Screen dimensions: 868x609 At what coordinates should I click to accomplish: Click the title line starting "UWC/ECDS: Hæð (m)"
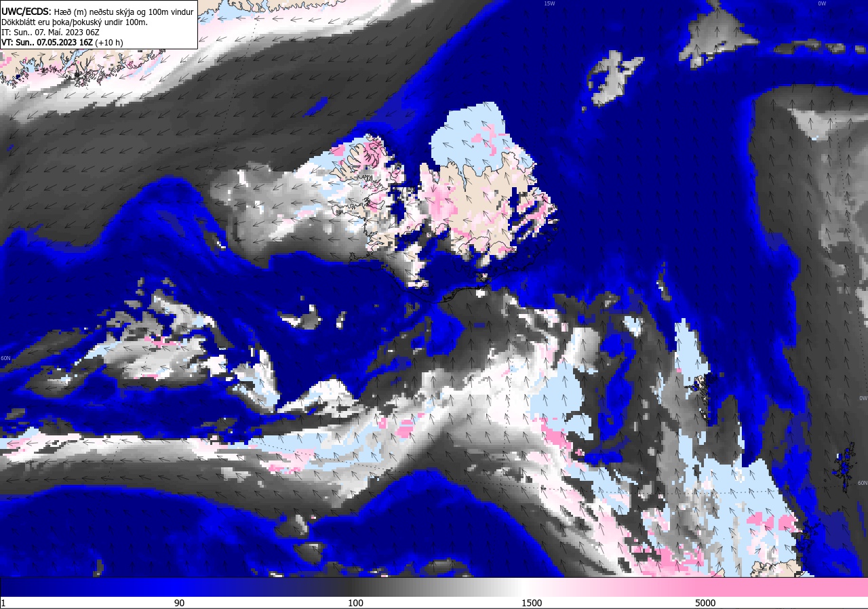pyautogui.click(x=98, y=12)
